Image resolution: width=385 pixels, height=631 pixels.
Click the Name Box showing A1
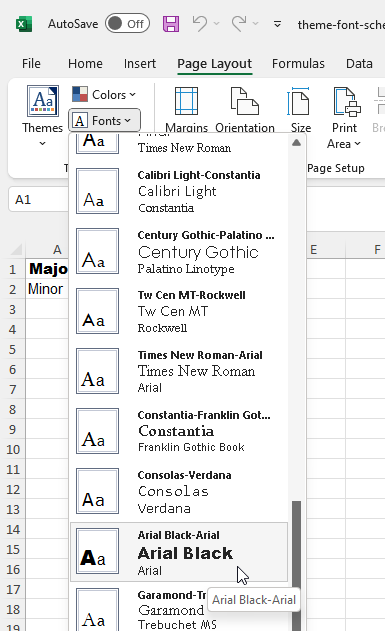[38, 200]
